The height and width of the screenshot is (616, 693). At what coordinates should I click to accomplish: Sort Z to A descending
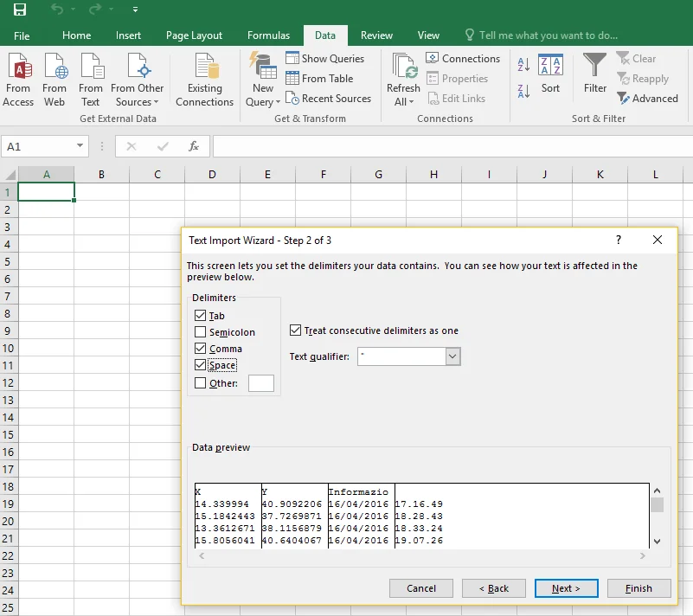tap(523, 91)
